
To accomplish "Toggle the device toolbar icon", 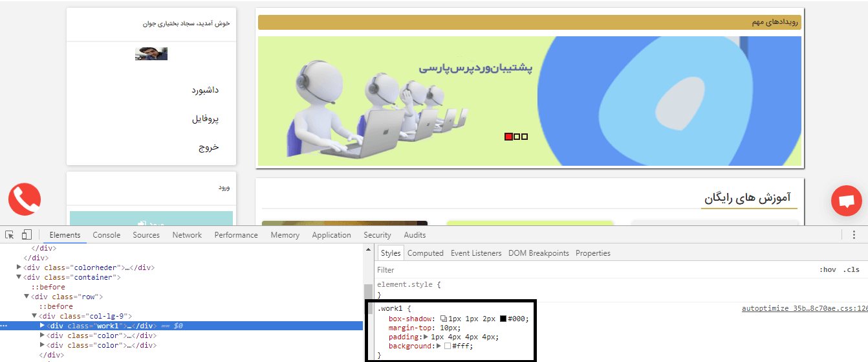I will (27, 235).
